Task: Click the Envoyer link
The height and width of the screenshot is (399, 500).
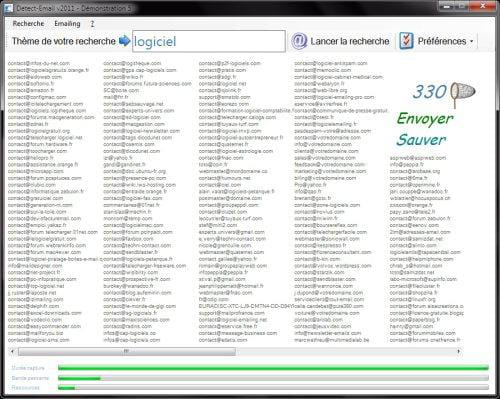Action: point(425,119)
